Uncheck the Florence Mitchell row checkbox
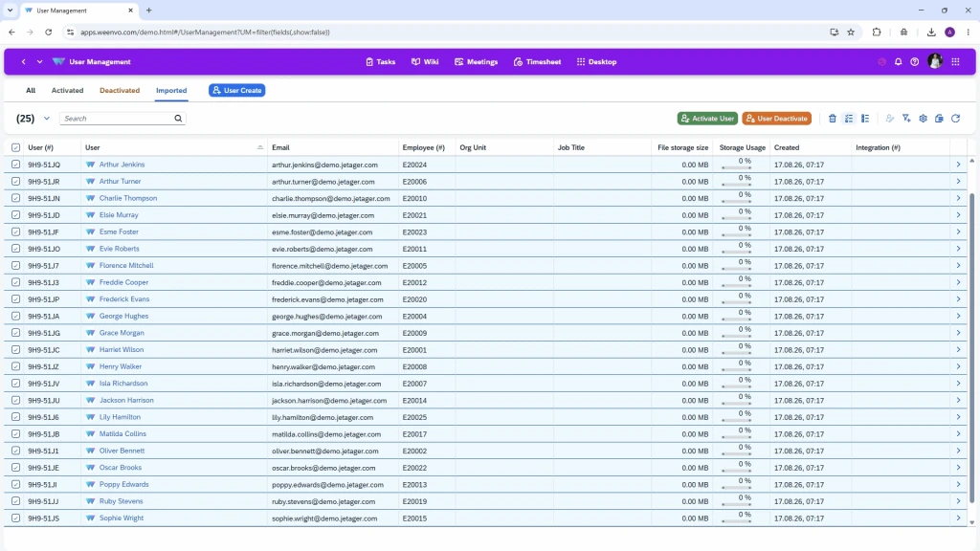 tap(15, 266)
